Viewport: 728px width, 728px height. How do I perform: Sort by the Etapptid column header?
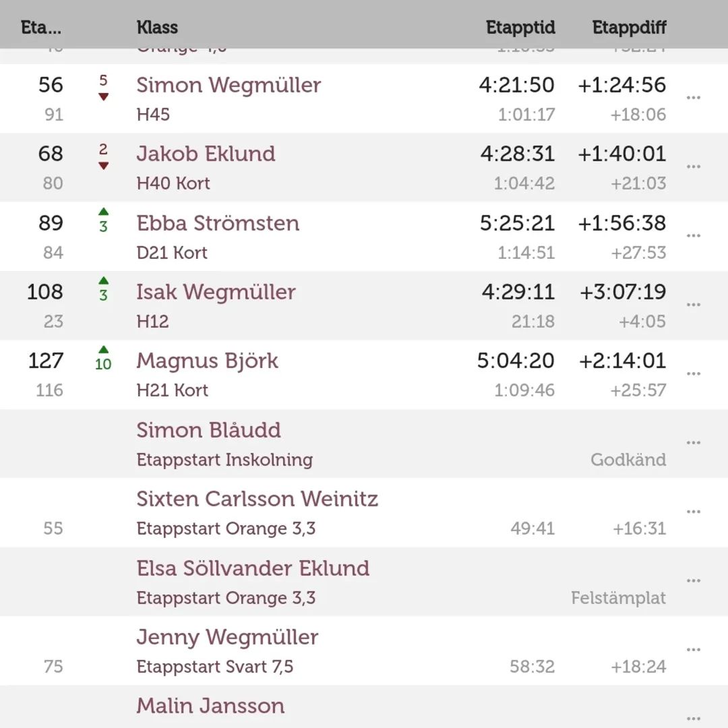coord(520,28)
